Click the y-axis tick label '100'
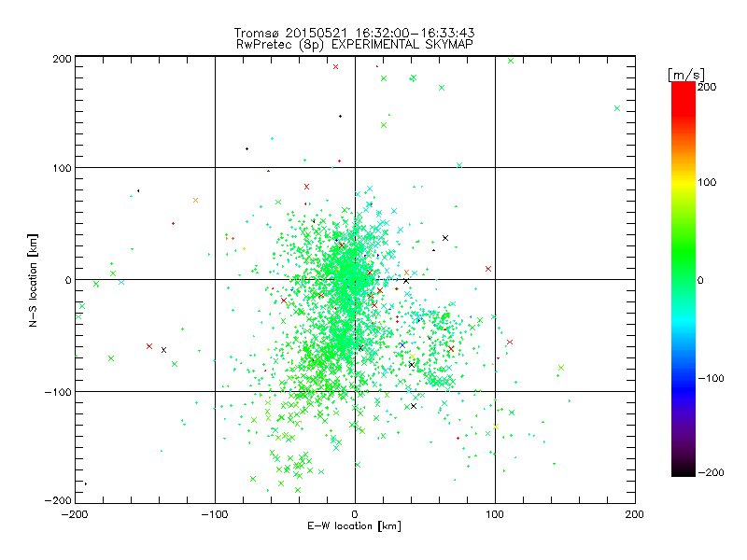The height and width of the screenshot is (560, 747). [63, 168]
